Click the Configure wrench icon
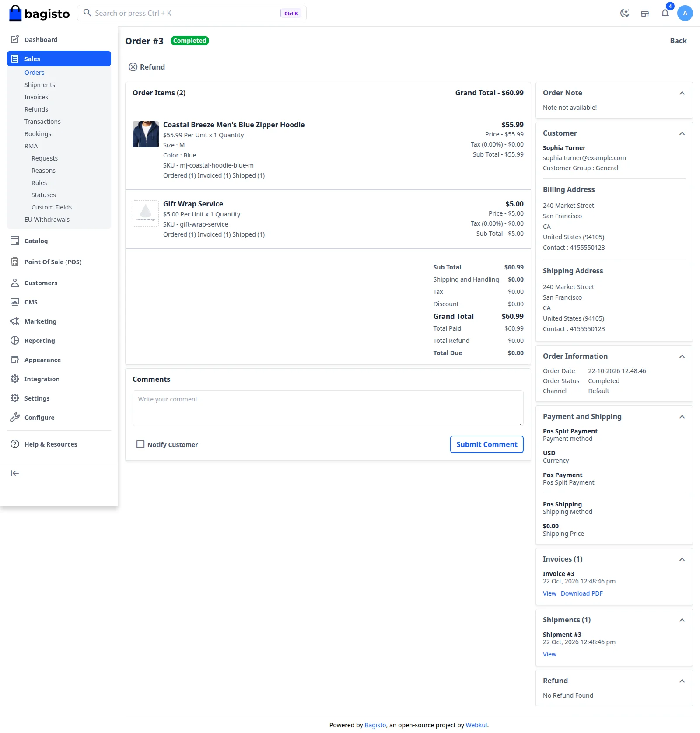Image resolution: width=700 pixels, height=733 pixels. click(15, 417)
